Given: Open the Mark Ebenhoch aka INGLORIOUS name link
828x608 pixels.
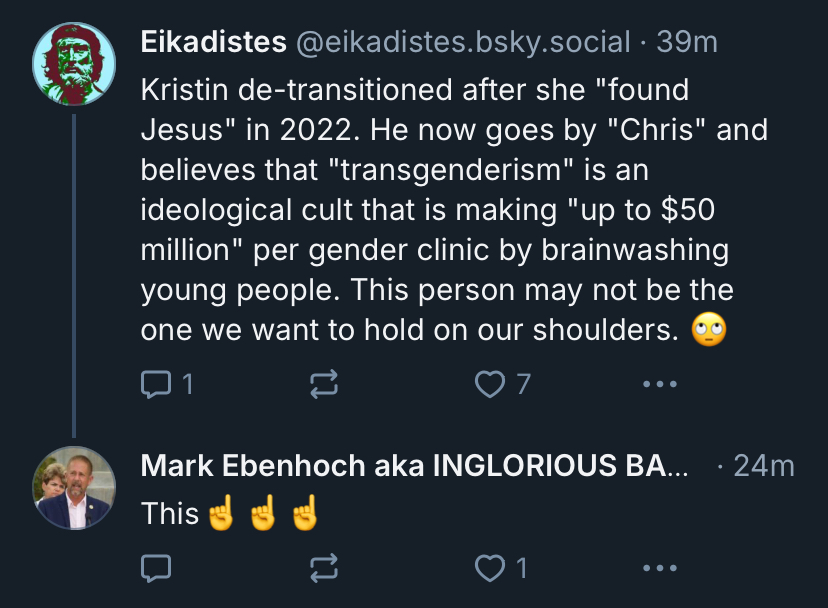Looking at the screenshot, I should [x=415, y=465].
